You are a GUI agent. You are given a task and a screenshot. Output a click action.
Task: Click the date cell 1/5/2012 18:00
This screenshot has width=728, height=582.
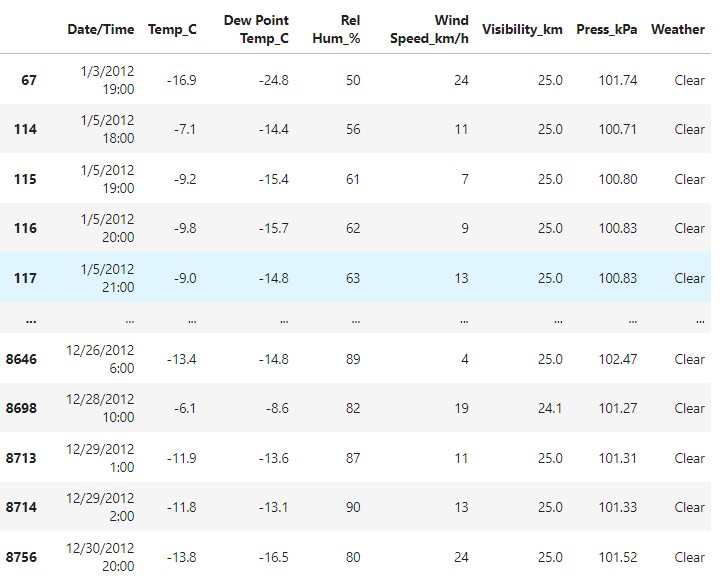pos(107,129)
